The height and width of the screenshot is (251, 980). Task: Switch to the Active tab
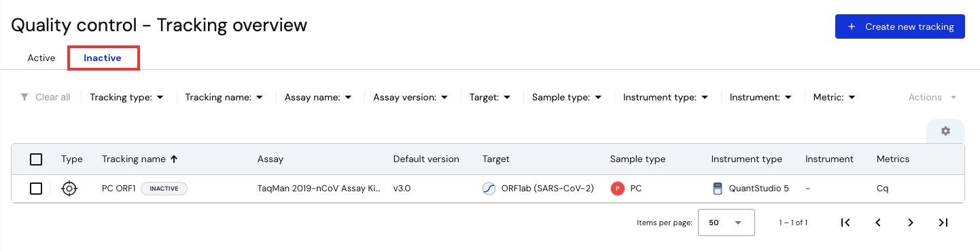click(x=41, y=58)
